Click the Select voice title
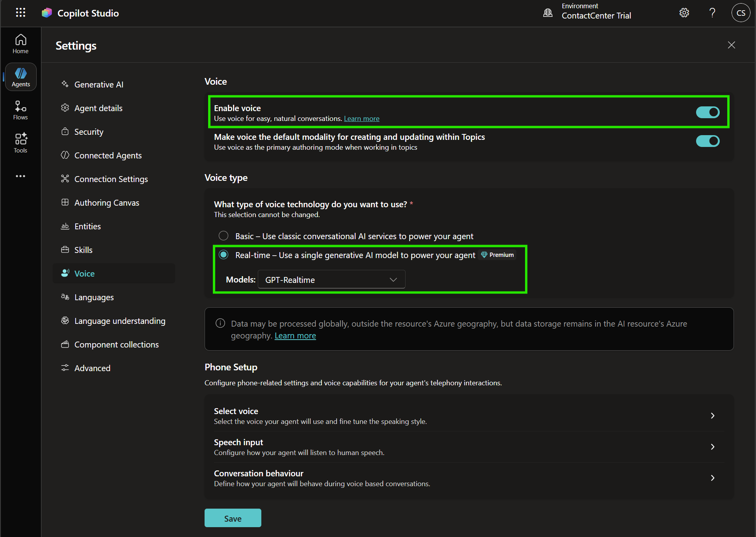This screenshot has height=537, width=756. (236, 411)
